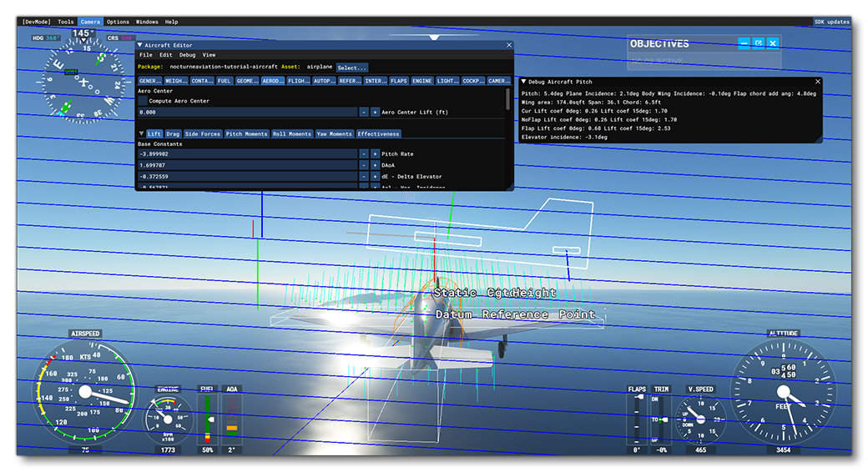Collapse the Debug Aircraft Pitch window triangle
868x472 pixels.
point(523,82)
